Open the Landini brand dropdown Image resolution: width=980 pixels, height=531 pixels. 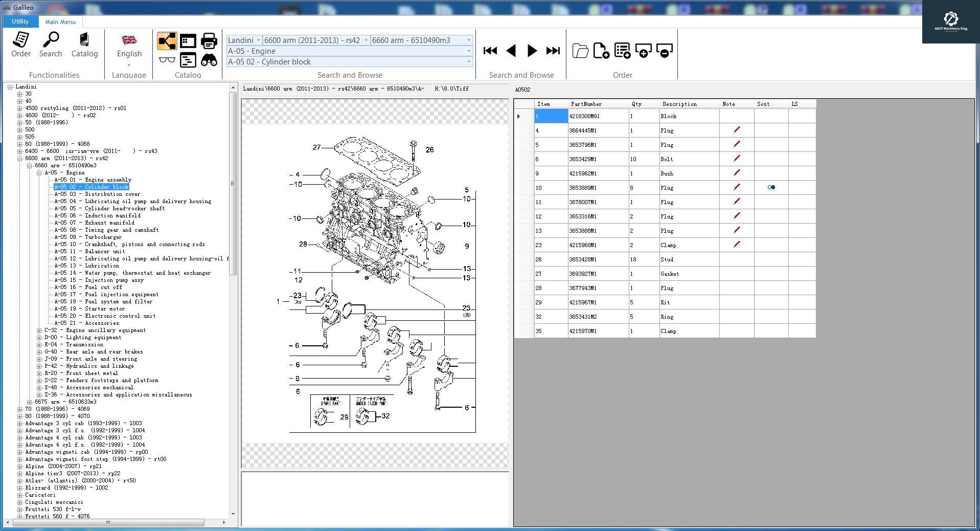pos(258,40)
